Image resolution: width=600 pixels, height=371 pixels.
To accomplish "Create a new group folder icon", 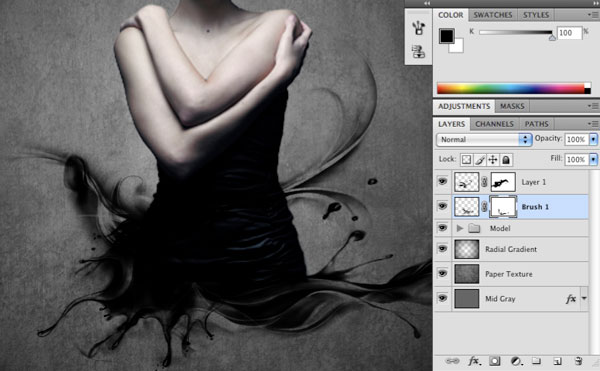I will (x=536, y=361).
